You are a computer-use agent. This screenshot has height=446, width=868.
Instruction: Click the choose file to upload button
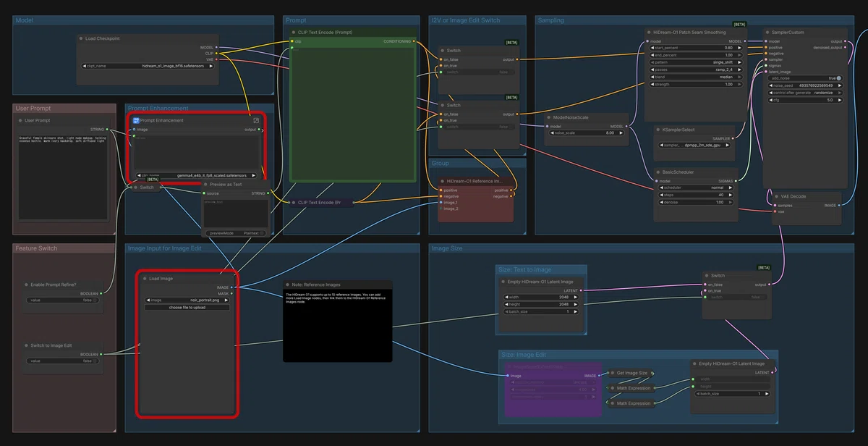187,307
